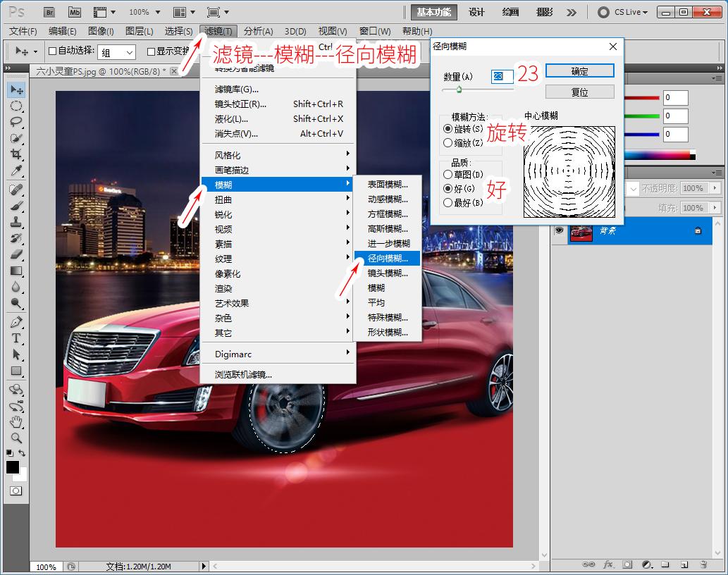
Task: Select the Horizontal Type tool
Action: pos(16,338)
